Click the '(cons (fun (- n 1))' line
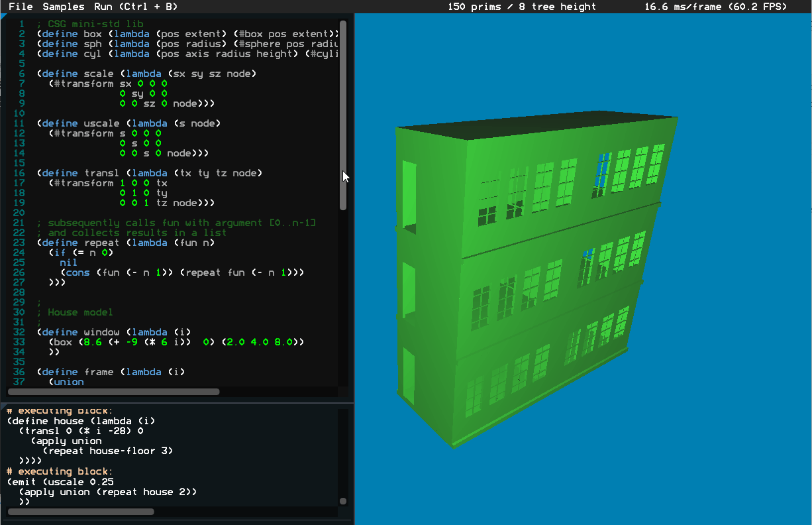The height and width of the screenshot is (525, 812). coord(182,272)
